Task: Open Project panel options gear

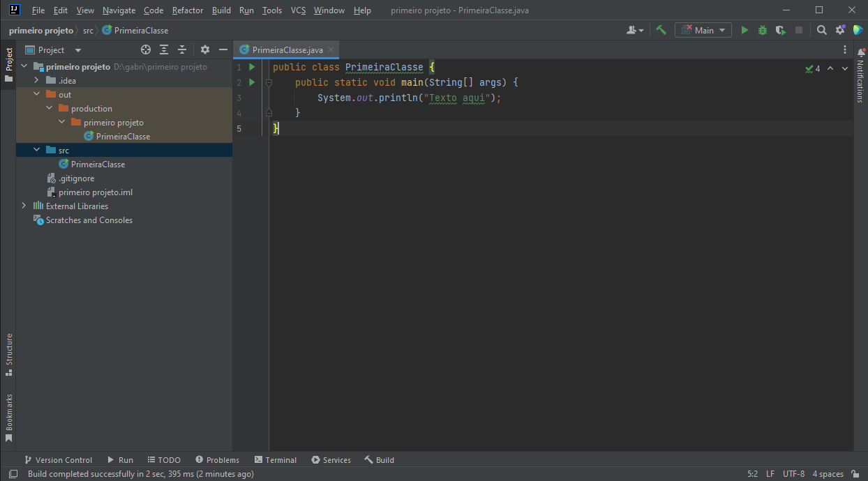Action: (205, 49)
